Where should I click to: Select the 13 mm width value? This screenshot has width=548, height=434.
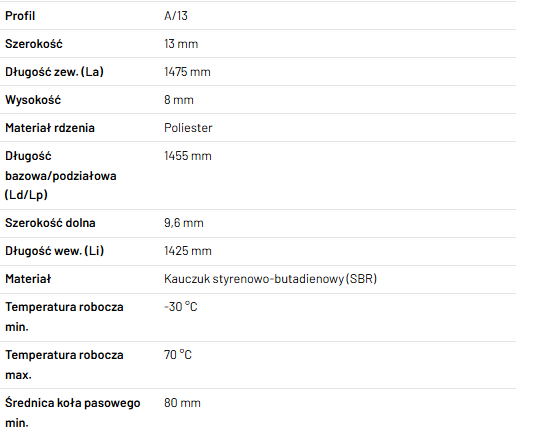(181, 44)
